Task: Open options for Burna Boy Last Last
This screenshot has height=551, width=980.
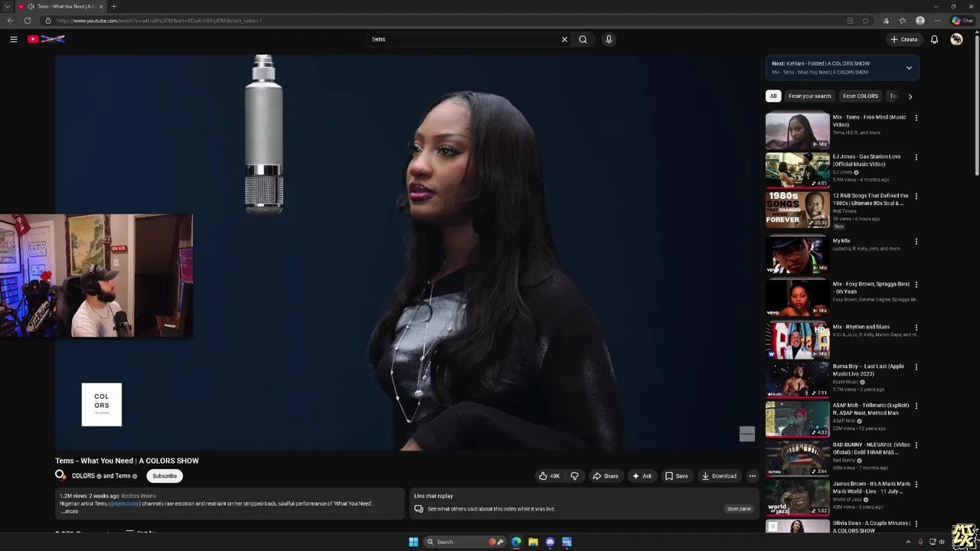Action: point(916,367)
